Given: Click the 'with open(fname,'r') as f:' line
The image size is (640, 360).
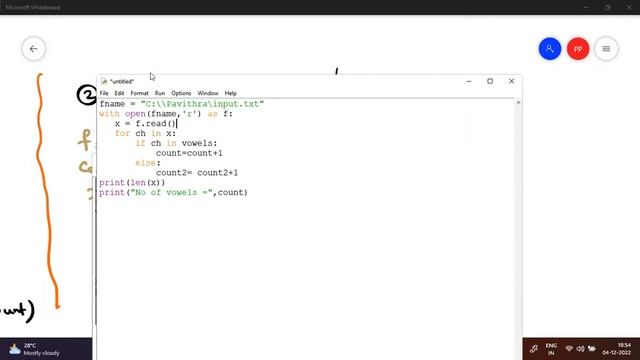Looking at the screenshot, I should (x=166, y=114).
